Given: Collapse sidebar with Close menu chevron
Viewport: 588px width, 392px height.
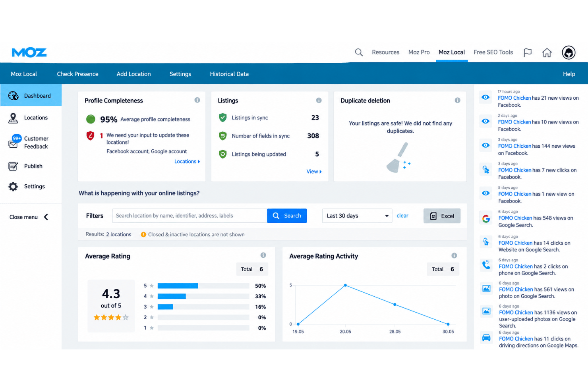Looking at the screenshot, I should pyautogui.click(x=46, y=217).
